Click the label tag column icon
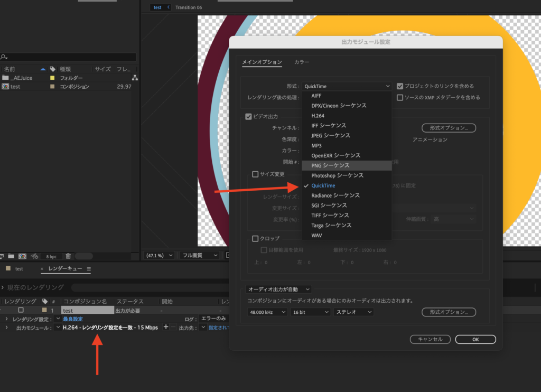 [52, 69]
